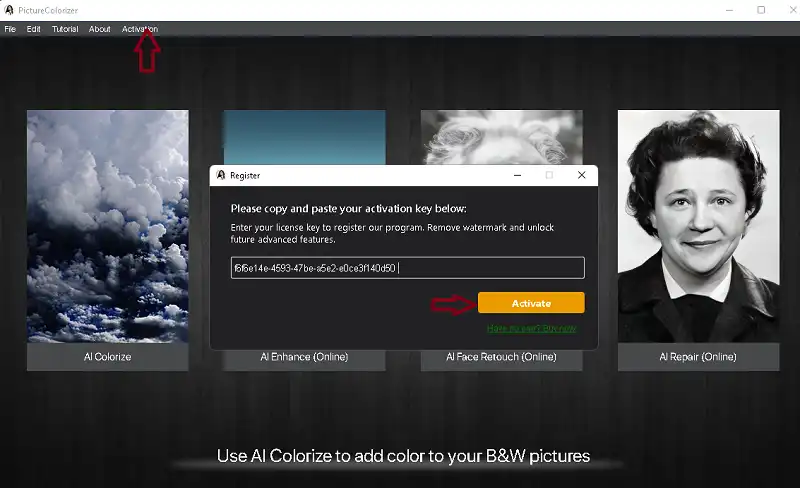The height and width of the screenshot is (488, 800).
Task: Click the PictureColorizer app icon in title bar
Action: point(9,10)
